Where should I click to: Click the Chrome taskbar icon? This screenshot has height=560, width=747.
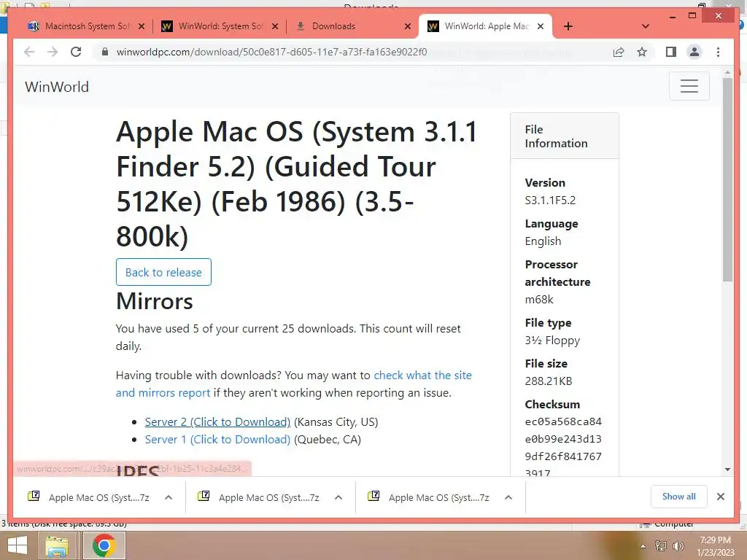(104, 545)
